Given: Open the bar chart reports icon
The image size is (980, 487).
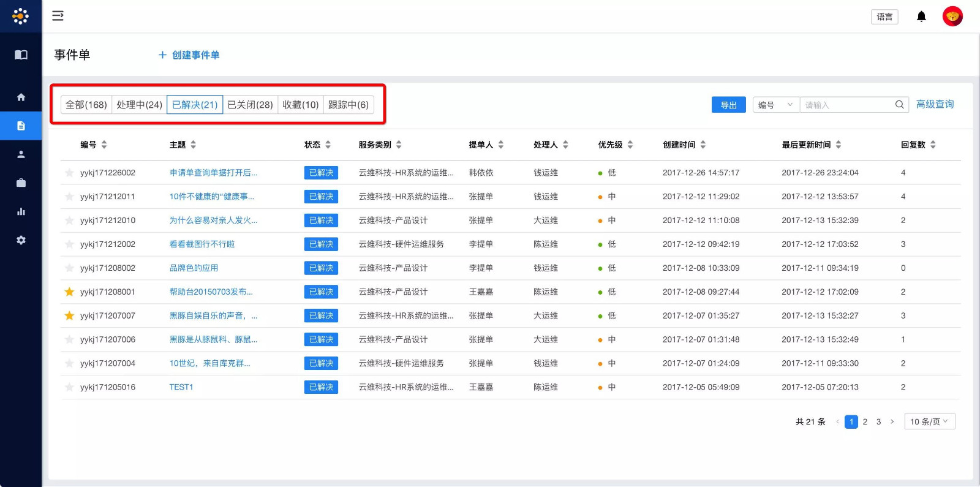Looking at the screenshot, I should pos(21,211).
